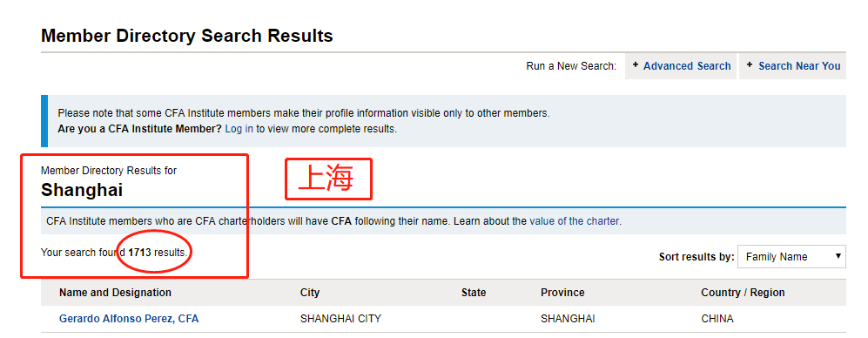This screenshot has width=868, height=338.
Task: Click the CHINA country cell
Action: (x=717, y=319)
